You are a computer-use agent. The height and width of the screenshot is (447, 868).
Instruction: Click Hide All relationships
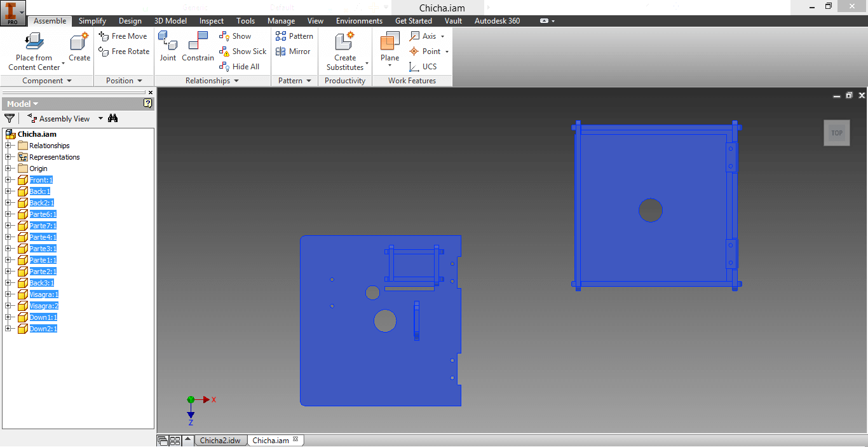coord(239,67)
